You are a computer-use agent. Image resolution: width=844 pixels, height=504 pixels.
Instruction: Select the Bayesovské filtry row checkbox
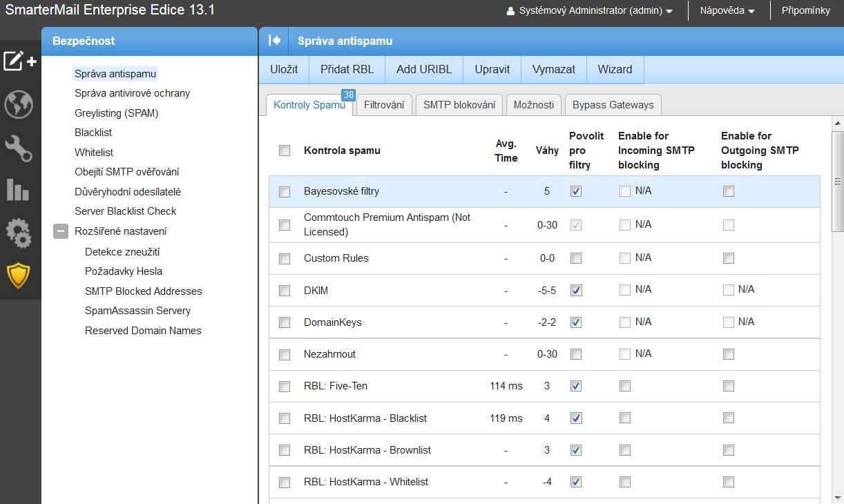[285, 192]
